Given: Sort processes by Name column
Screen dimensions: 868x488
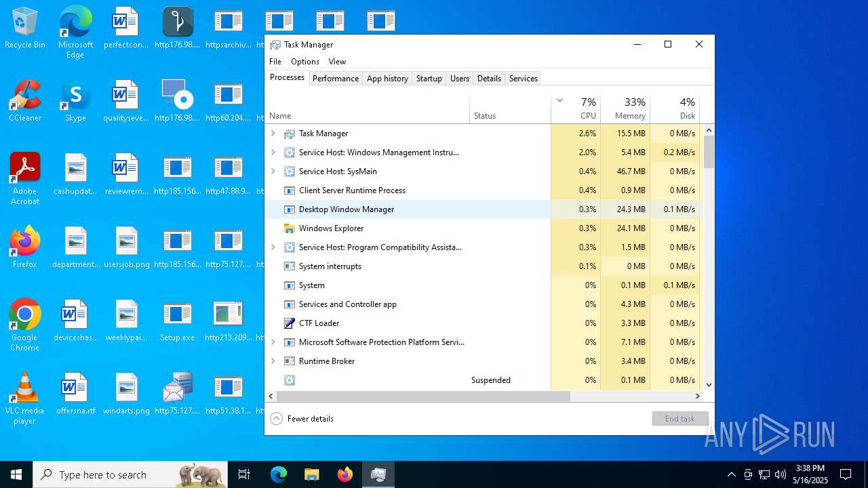Looking at the screenshot, I should coord(367,110).
